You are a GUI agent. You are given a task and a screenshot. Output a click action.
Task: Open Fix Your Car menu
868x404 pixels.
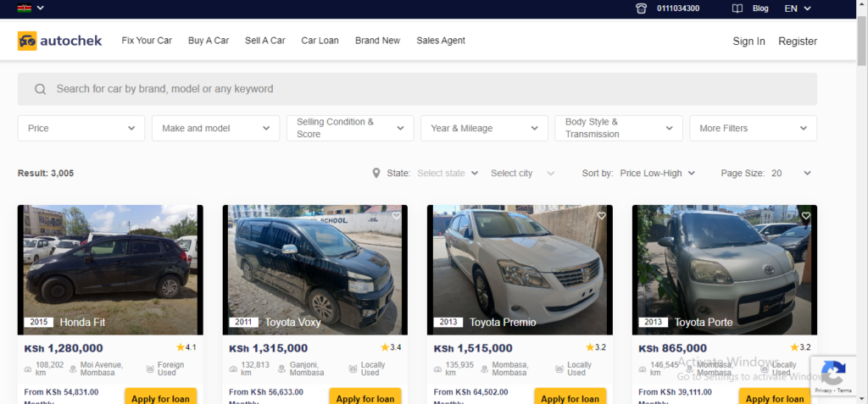pos(147,41)
